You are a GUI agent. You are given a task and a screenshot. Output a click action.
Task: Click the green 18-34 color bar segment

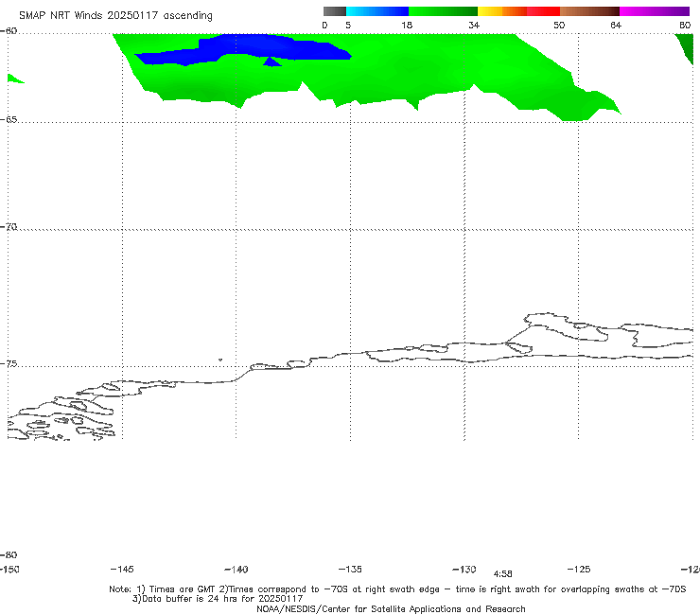click(x=443, y=11)
